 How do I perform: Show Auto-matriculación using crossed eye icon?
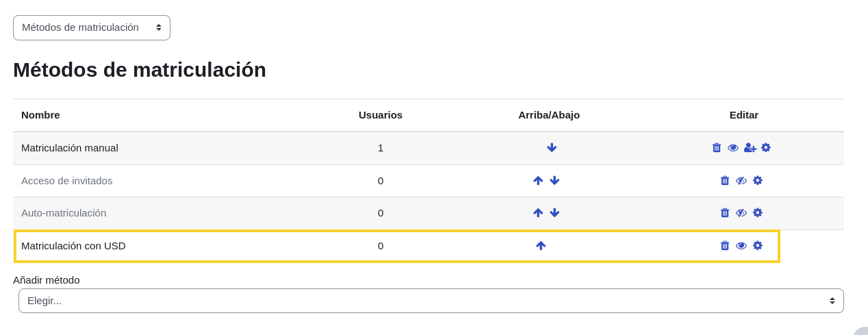(x=741, y=213)
